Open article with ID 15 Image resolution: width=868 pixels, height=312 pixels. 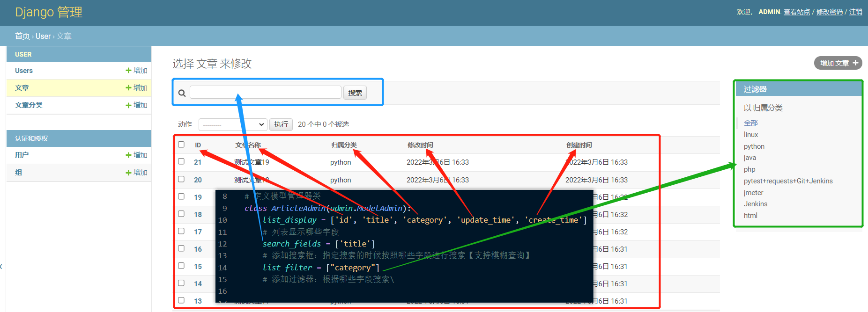(x=198, y=267)
